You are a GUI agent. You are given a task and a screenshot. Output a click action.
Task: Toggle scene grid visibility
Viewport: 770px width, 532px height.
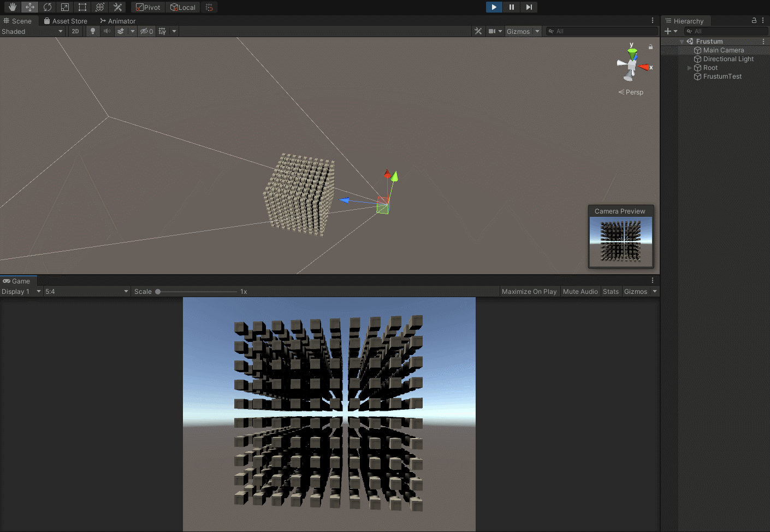162,31
